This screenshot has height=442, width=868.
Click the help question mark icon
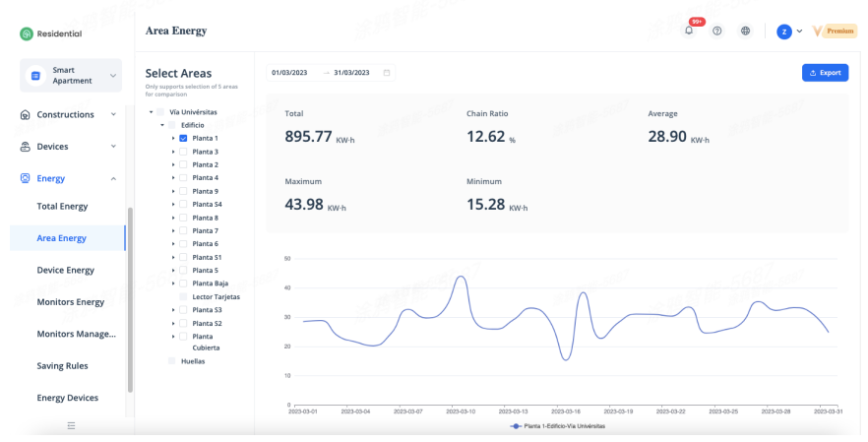(x=717, y=32)
